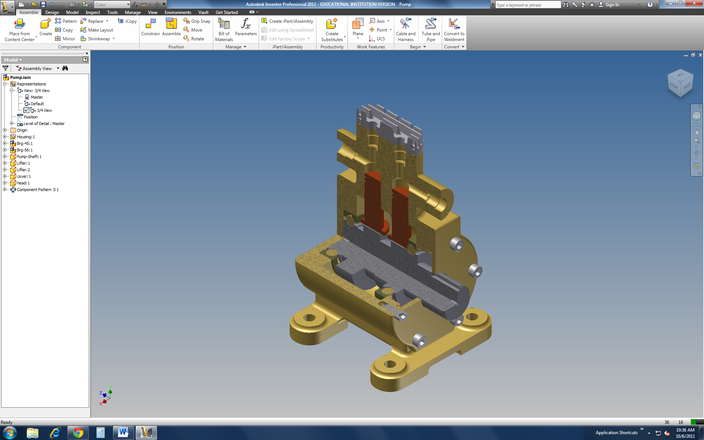704x440 pixels.
Task: Open Google Chrome from the taskbar
Action: (x=78, y=433)
